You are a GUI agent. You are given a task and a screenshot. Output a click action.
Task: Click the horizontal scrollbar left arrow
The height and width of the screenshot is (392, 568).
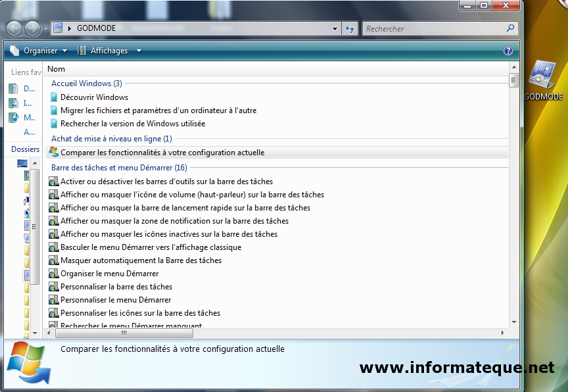coord(49,333)
